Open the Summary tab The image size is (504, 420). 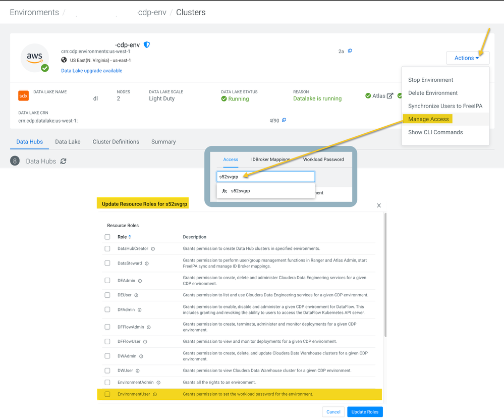(x=163, y=142)
